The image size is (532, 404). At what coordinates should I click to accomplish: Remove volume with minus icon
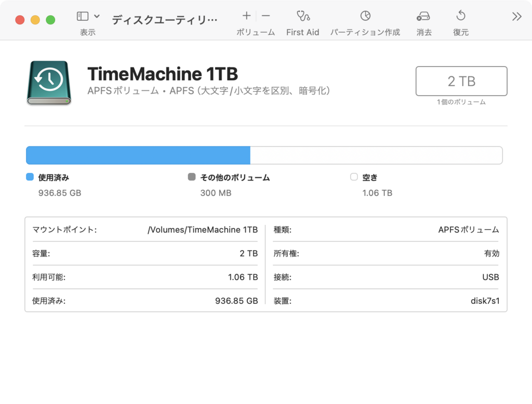[x=265, y=16]
